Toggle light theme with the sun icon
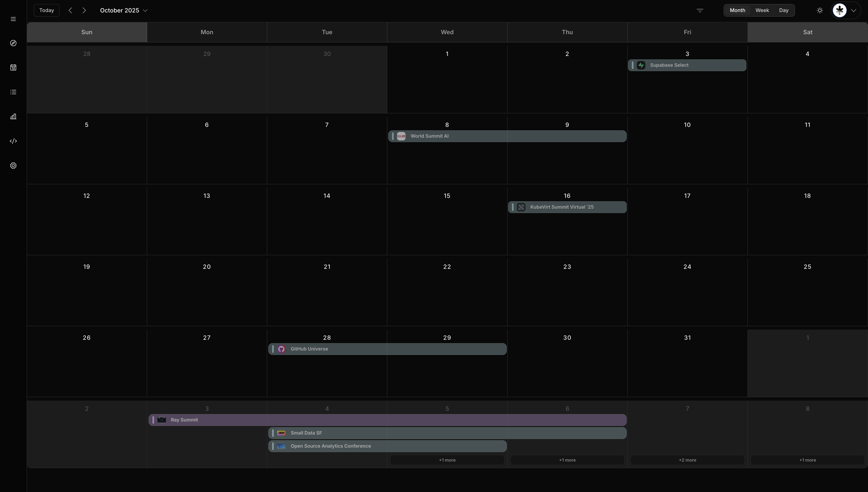Image resolution: width=868 pixels, height=492 pixels. [x=820, y=10]
